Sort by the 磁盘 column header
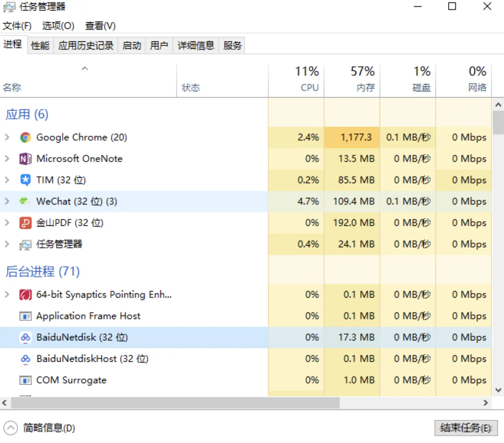 pyautogui.click(x=408, y=81)
